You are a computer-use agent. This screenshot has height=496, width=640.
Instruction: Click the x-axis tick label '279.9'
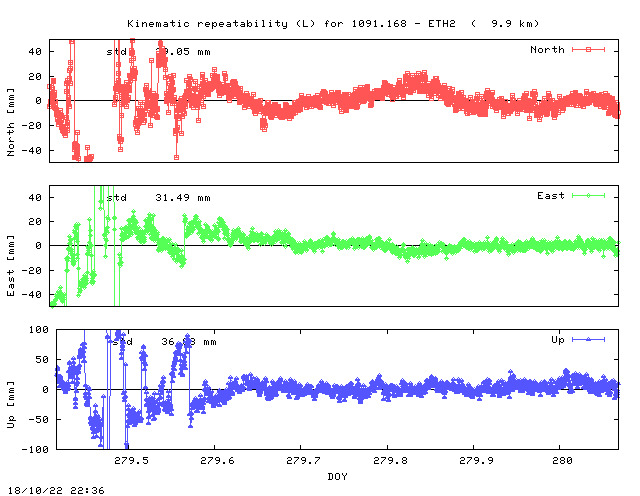(x=476, y=460)
